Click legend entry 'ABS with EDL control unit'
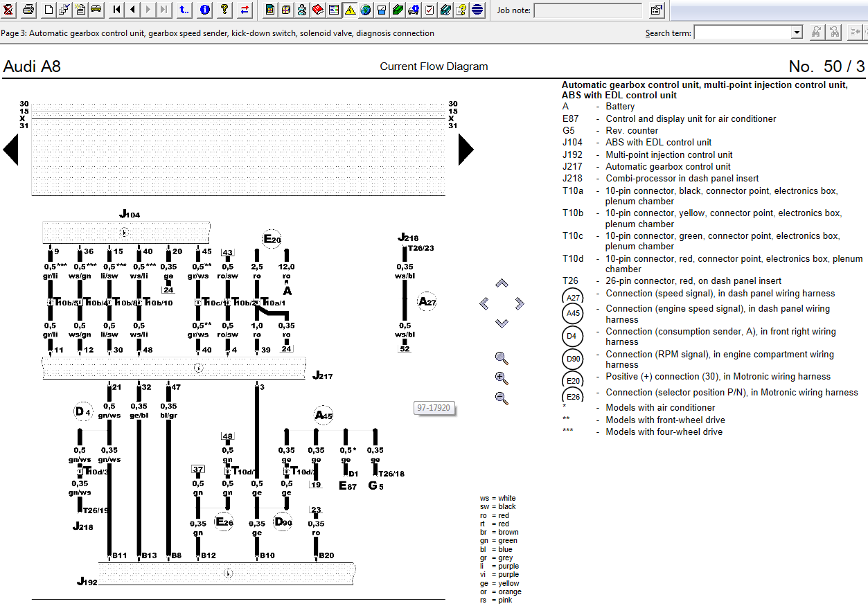 (x=659, y=142)
